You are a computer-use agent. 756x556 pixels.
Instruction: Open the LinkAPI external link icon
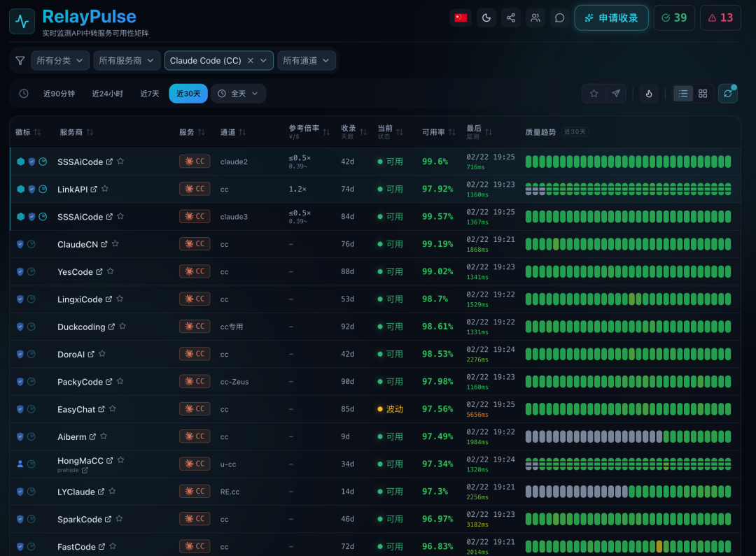[x=94, y=189]
